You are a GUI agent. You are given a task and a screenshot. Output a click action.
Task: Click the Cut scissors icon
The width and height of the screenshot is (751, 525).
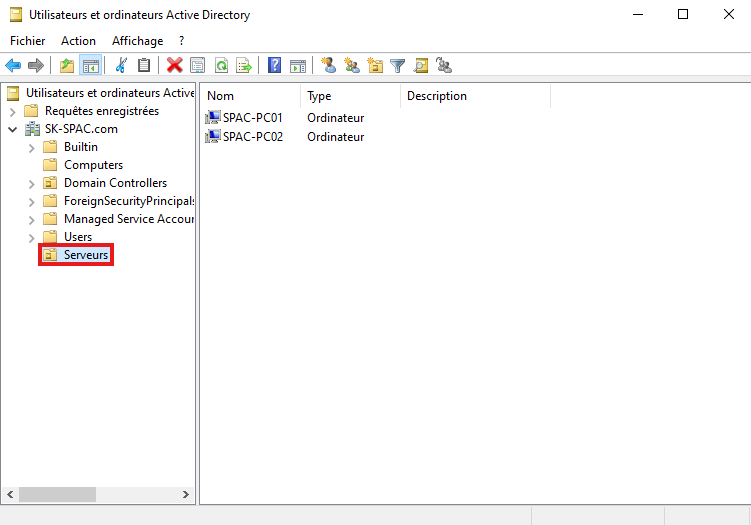(121, 66)
